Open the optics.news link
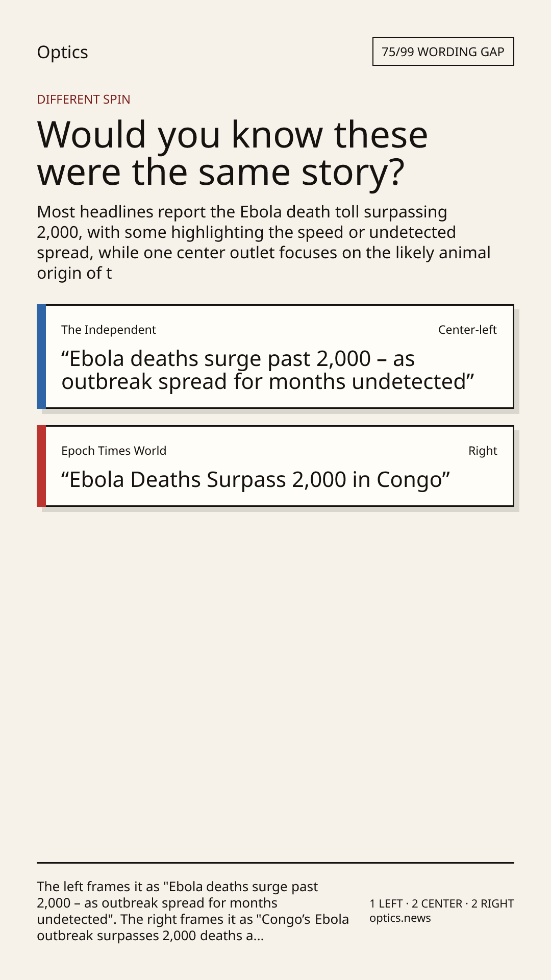Viewport: 551px width, 980px height. pos(400,918)
